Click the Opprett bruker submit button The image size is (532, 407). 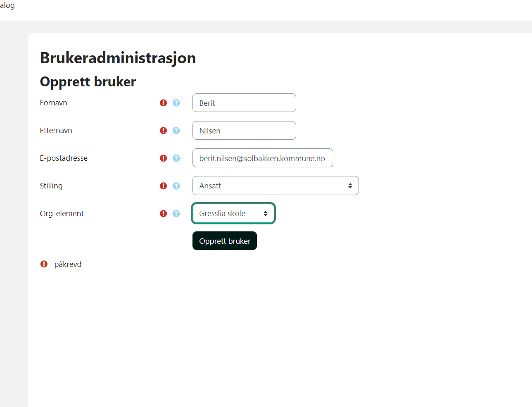(x=225, y=241)
